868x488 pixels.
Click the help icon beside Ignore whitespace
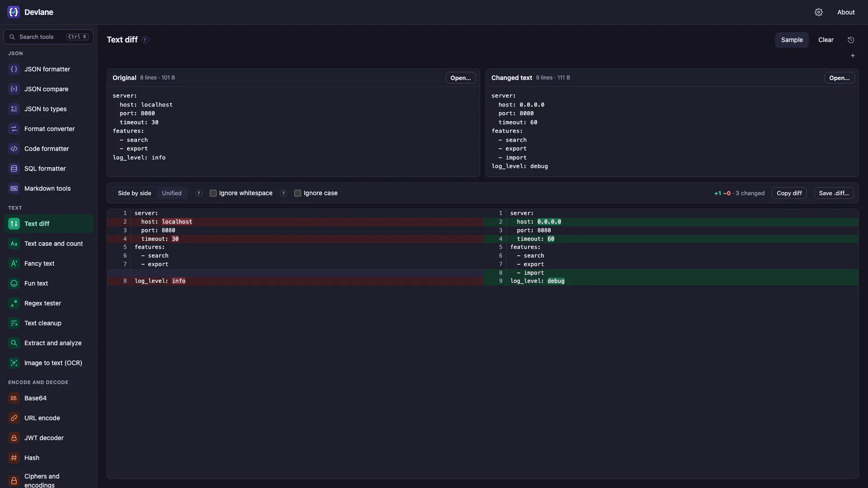(283, 193)
